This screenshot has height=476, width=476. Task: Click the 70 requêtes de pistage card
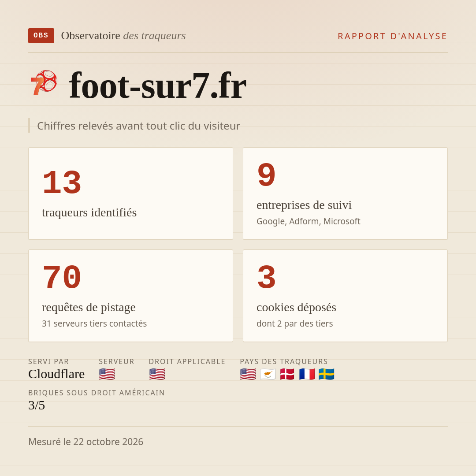pyautogui.click(x=130, y=296)
